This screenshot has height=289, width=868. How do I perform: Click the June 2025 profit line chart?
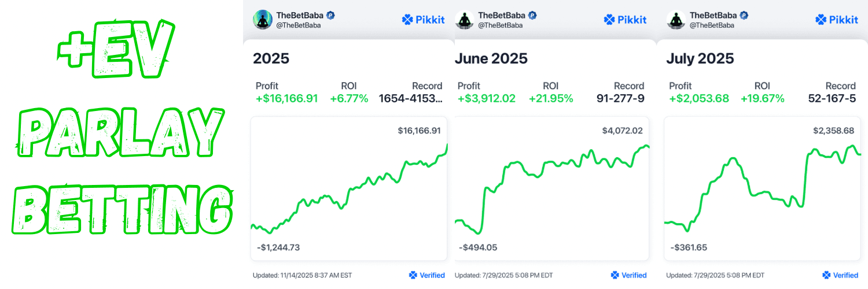point(553,185)
